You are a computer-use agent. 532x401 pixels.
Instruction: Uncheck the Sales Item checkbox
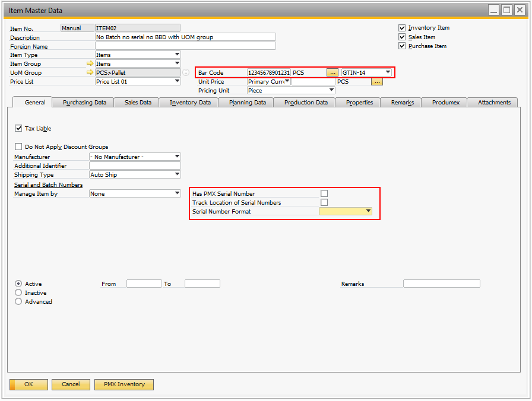[402, 37]
